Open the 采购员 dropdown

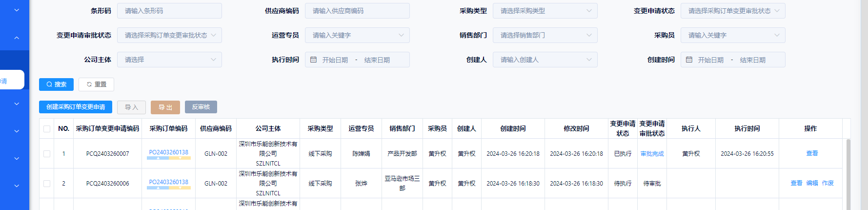point(733,35)
